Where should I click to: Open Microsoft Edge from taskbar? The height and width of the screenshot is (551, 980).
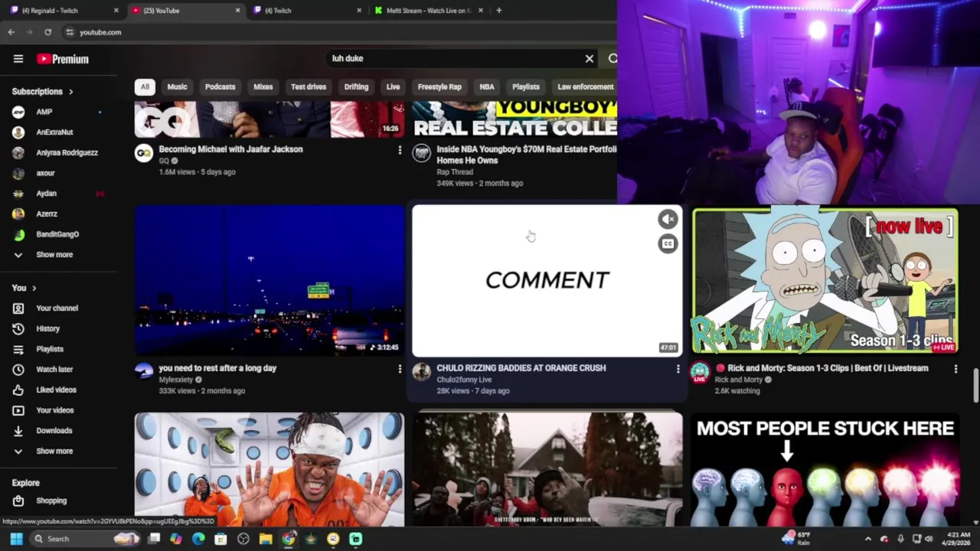[198, 539]
